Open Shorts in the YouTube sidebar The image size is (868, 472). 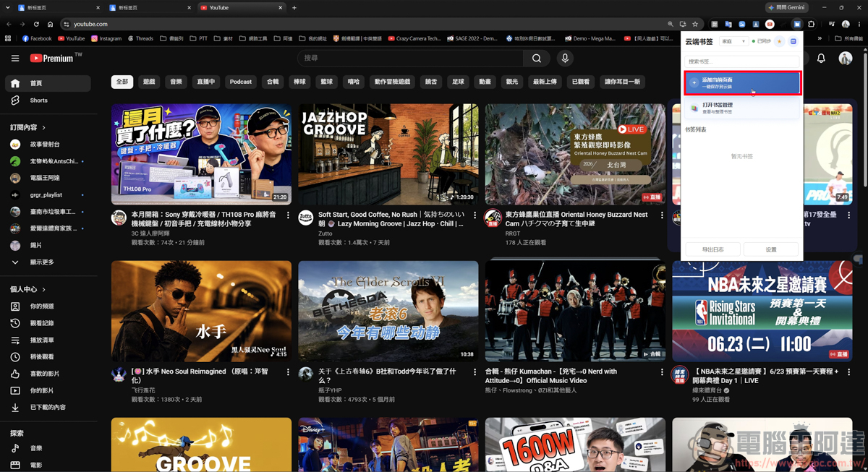click(48, 100)
